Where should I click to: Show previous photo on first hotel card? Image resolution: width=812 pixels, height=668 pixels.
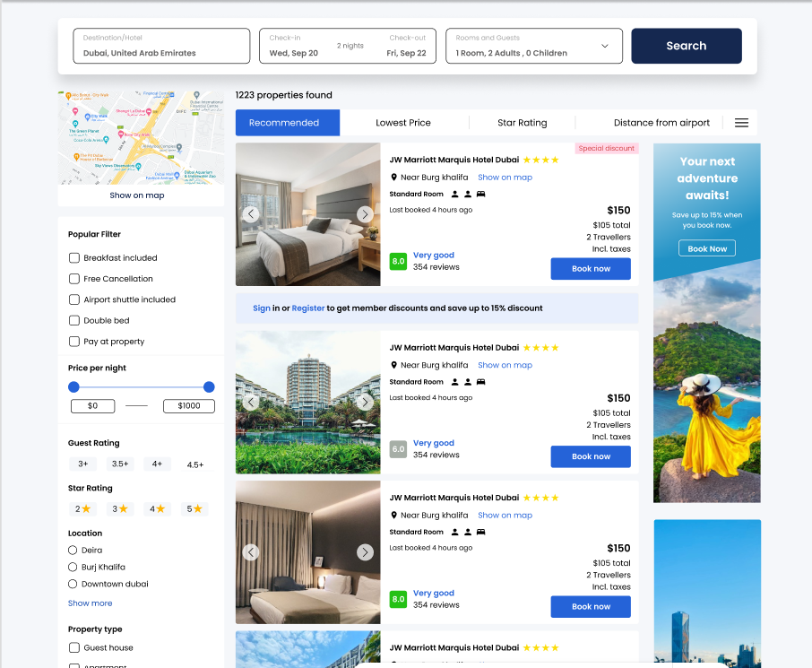251,214
